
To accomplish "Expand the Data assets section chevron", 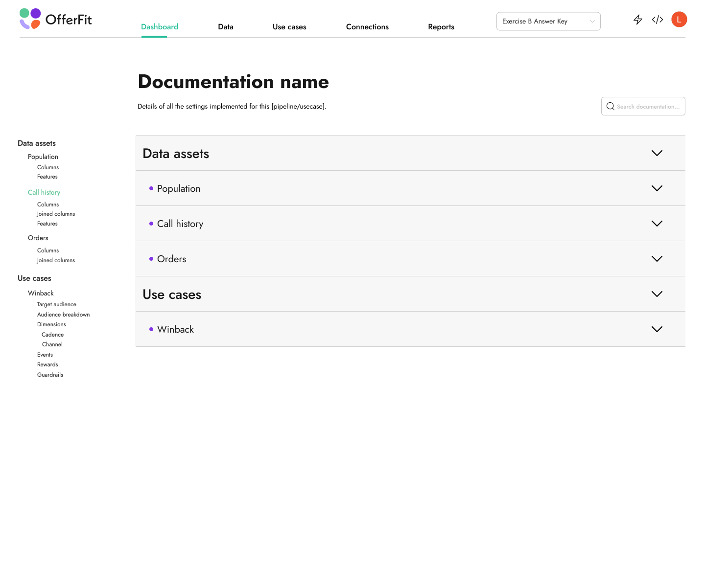I will point(657,153).
